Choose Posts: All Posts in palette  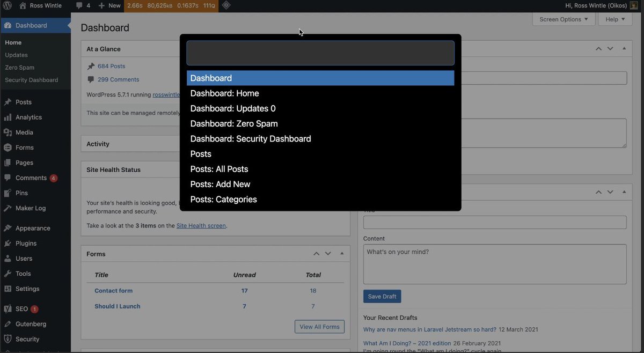tap(320, 169)
